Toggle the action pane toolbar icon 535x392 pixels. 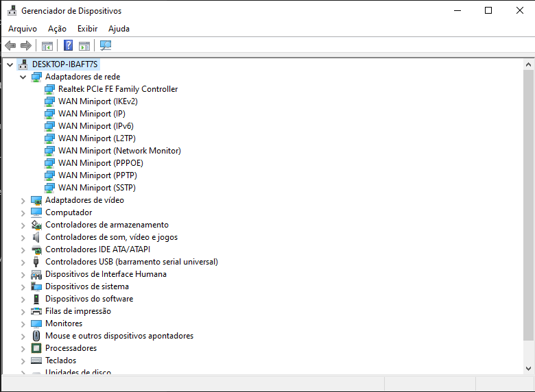pos(84,45)
